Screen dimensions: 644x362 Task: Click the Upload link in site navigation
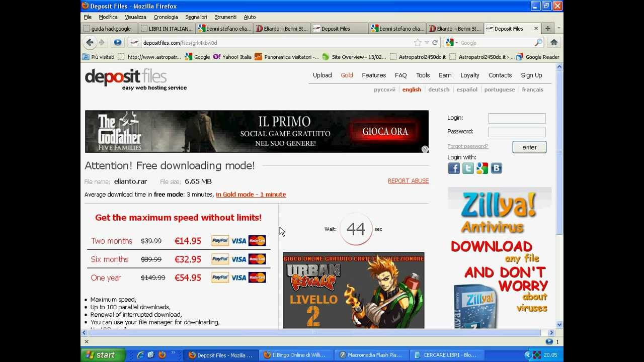323,75
